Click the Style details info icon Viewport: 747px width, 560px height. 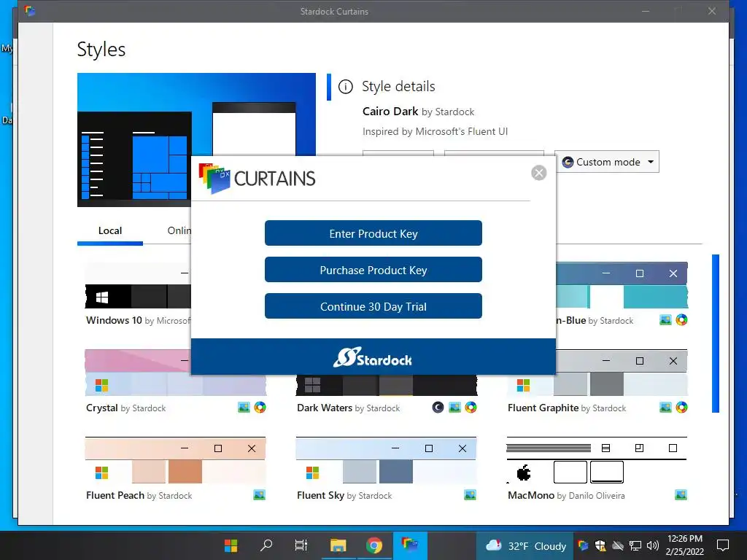coord(345,87)
